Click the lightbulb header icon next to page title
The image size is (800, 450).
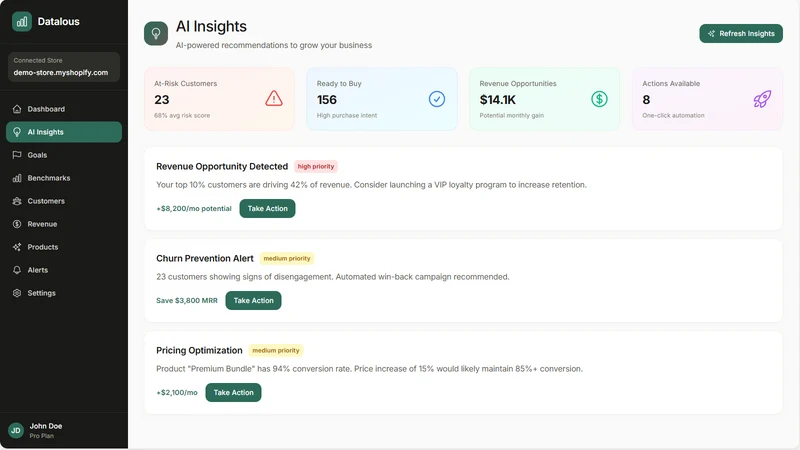[x=156, y=34]
